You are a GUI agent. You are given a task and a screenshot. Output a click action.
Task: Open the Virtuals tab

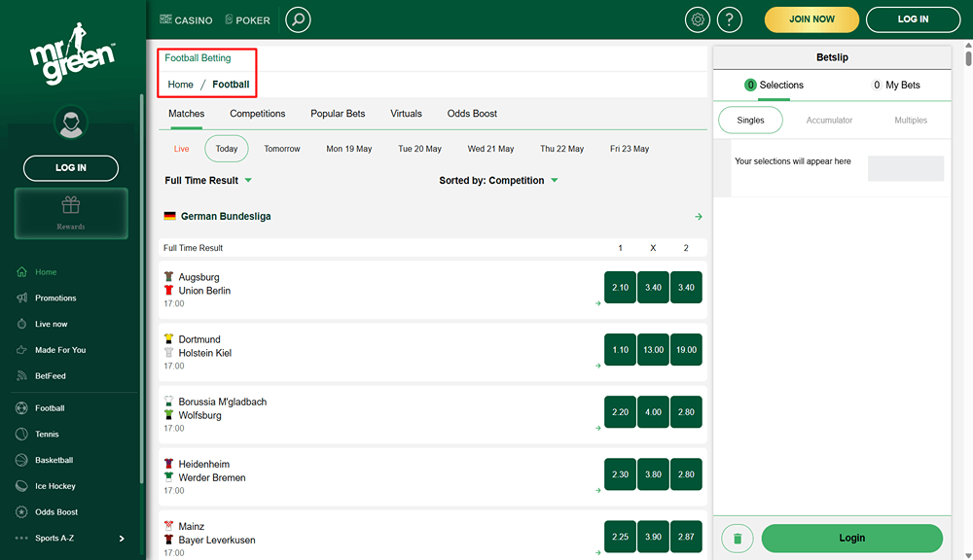[406, 114]
